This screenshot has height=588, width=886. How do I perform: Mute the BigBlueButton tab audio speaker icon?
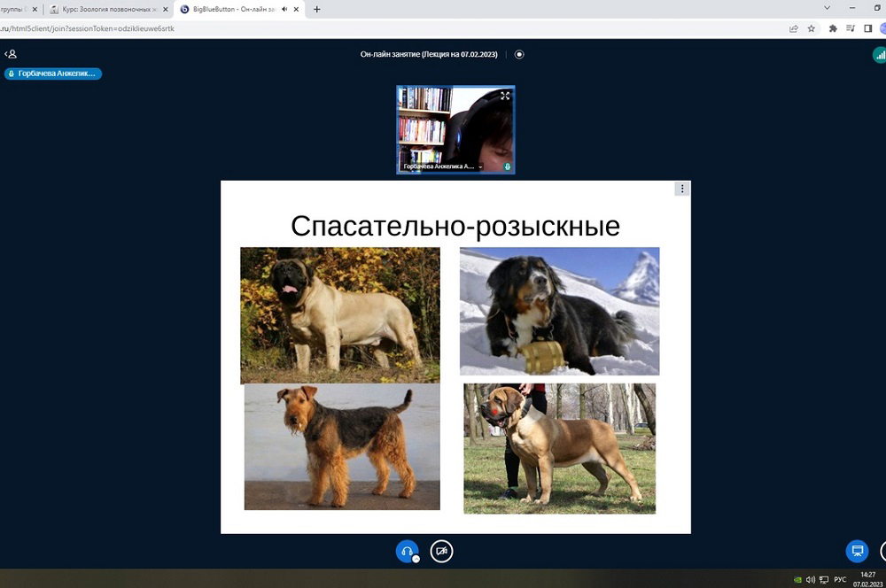pos(284,9)
